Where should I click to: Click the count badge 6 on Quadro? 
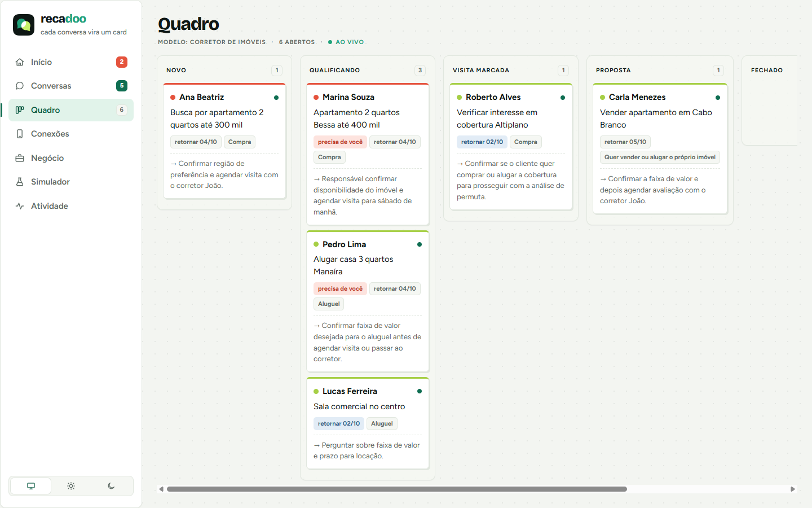122,110
